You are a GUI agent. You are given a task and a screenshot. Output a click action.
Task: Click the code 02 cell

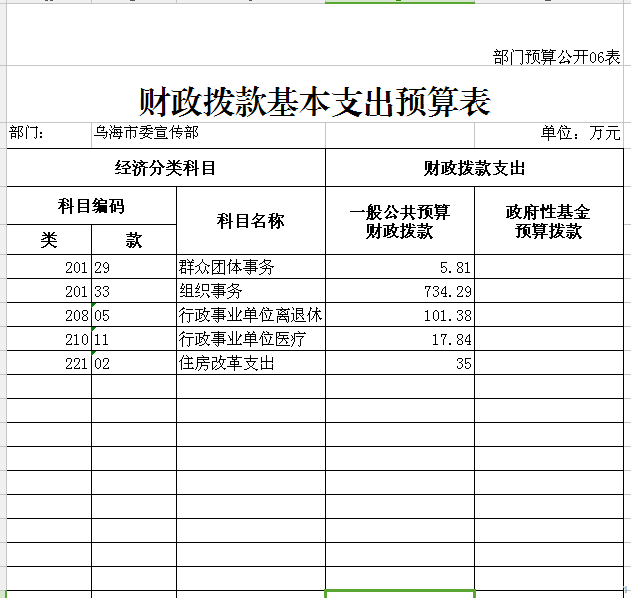tap(134, 363)
